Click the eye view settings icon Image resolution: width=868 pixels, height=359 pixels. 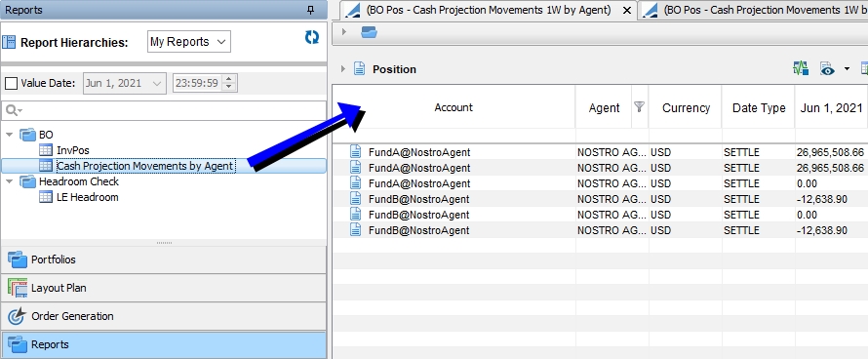tap(827, 68)
